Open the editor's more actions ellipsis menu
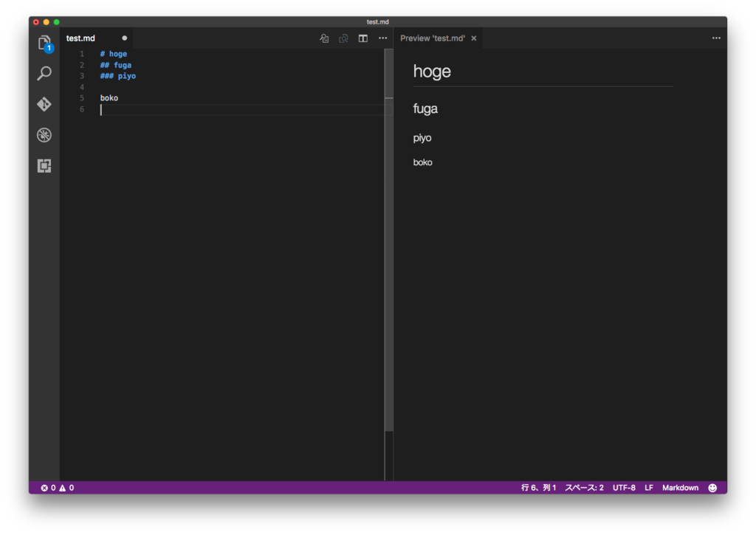The image size is (756, 535). tap(383, 38)
